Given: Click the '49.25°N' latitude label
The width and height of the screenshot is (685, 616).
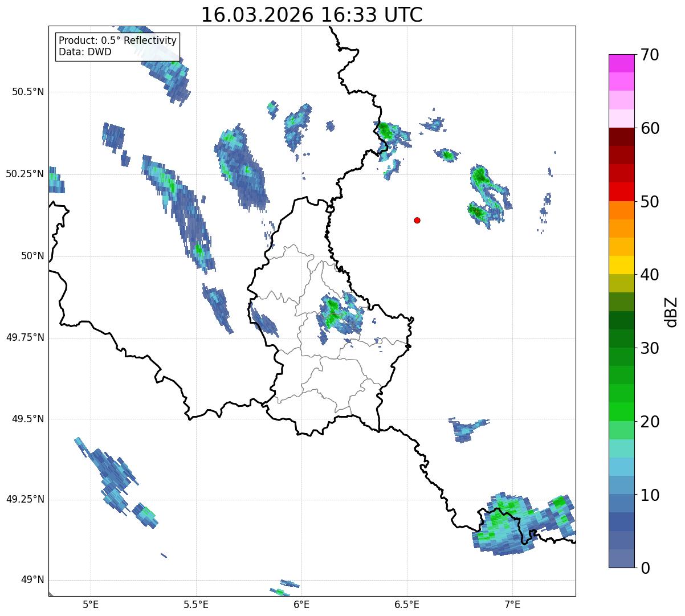Looking at the screenshot, I should [x=25, y=499].
